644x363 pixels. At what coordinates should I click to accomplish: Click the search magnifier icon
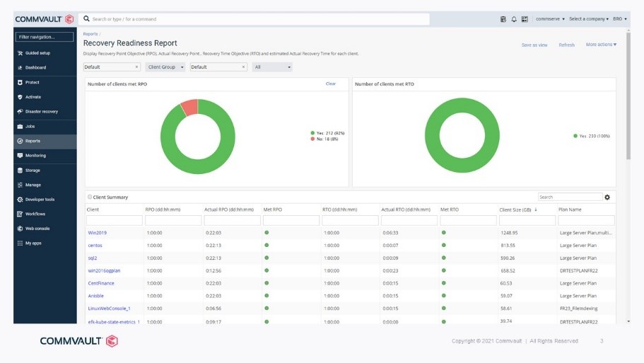click(x=86, y=18)
